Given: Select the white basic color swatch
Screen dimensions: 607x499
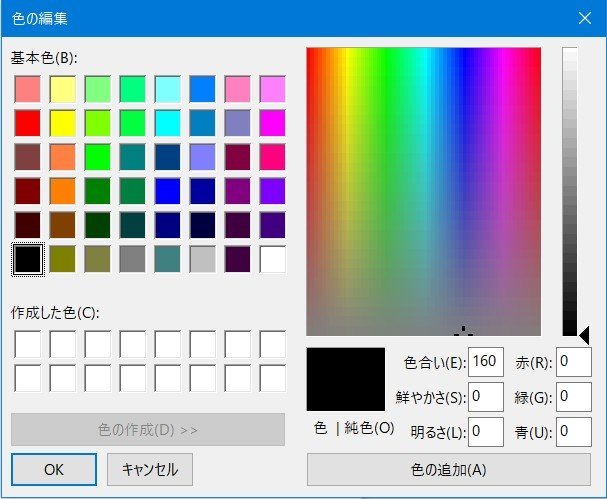Looking at the screenshot, I should 273,259.
